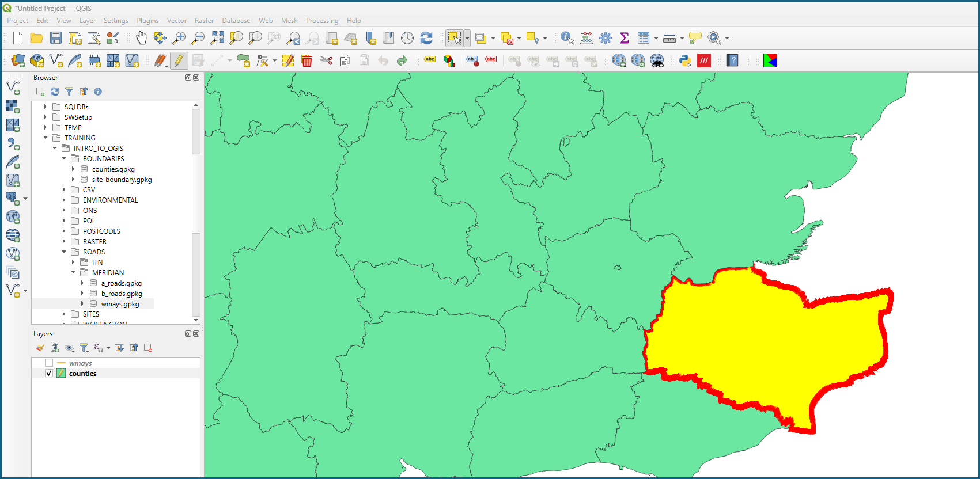The height and width of the screenshot is (479, 980).
Task: Open the help question mark icon
Action: tap(732, 60)
